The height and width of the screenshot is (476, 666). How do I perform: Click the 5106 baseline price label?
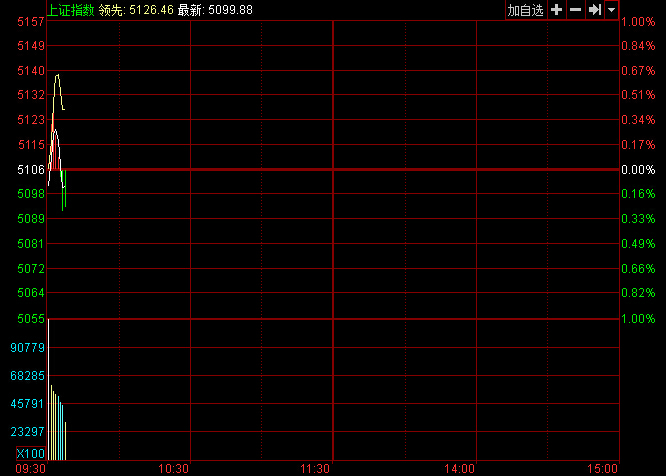coord(31,170)
